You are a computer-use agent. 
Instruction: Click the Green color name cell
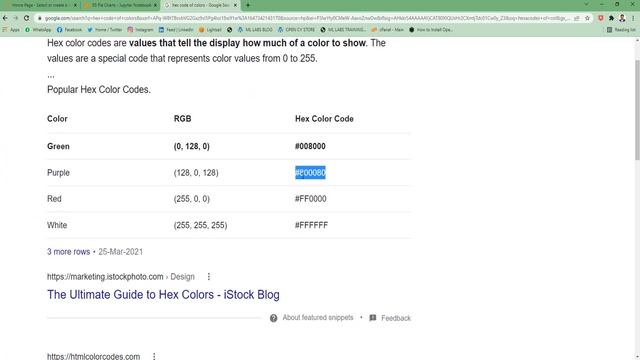point(58,146)
